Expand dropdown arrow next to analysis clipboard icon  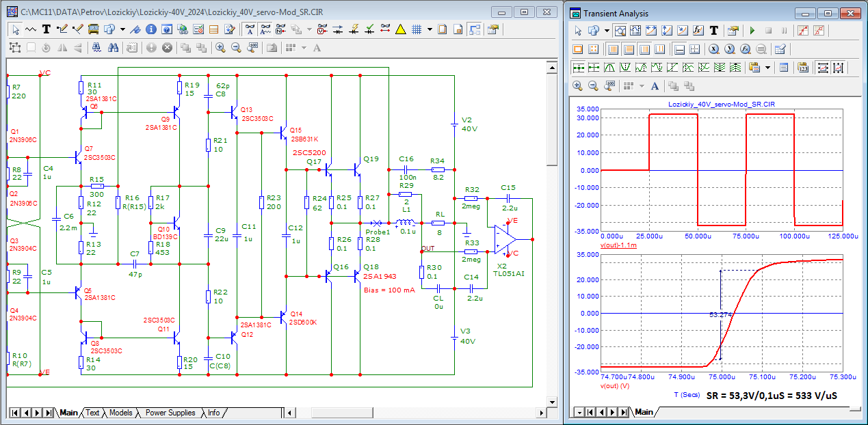pos(768,68)
